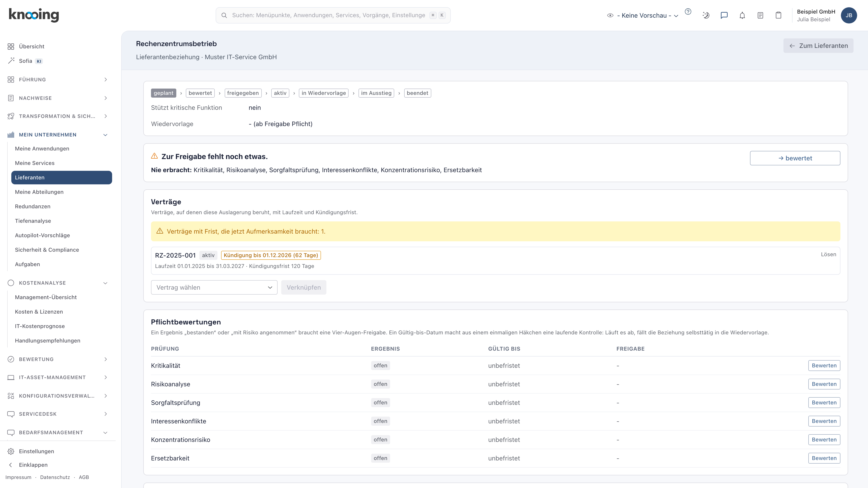Open the Impressum footer link
This screenshot has width=868, height=488.
tap(18, 477)
